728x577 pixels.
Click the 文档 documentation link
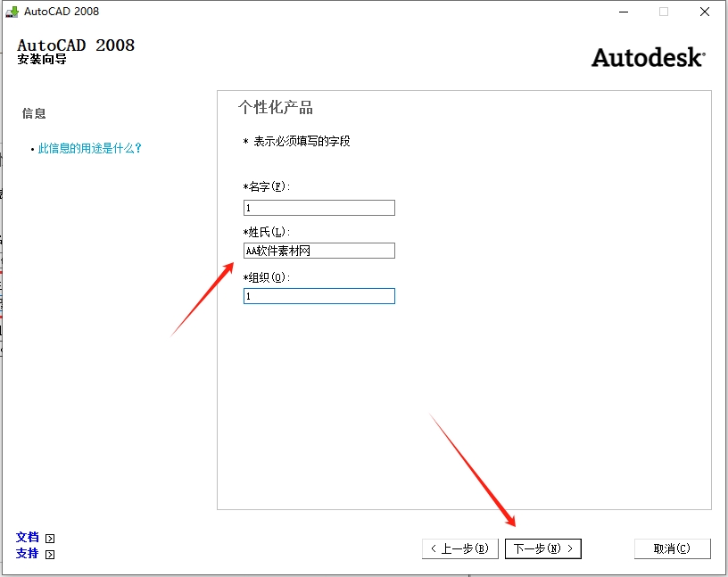click(28, 538)
